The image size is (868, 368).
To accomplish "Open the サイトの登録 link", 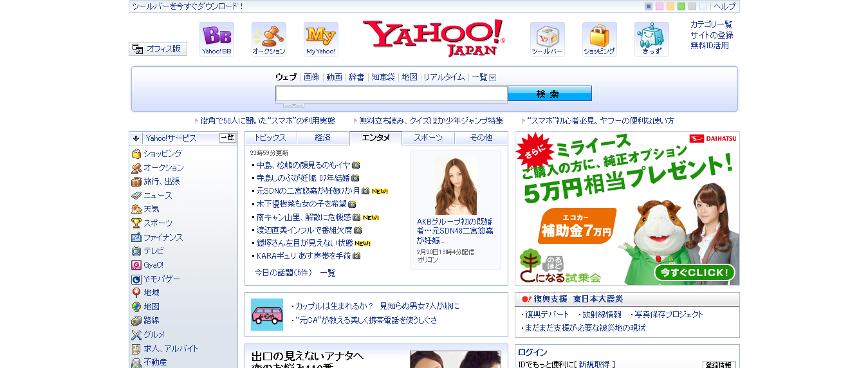I will tap(712, 35).
